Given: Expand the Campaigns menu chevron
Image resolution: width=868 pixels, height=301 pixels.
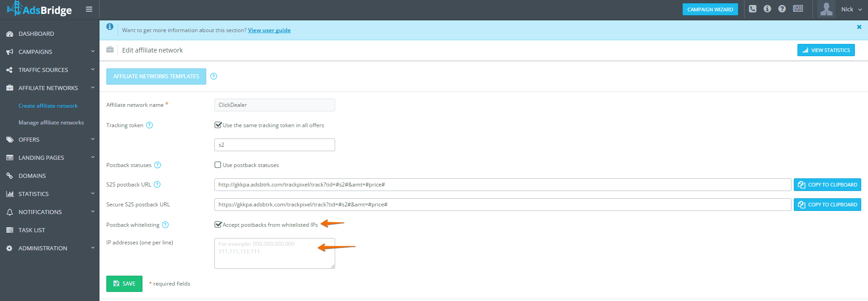Looking at the screenshot, I should pyautogui.click(x=93, y=51).
